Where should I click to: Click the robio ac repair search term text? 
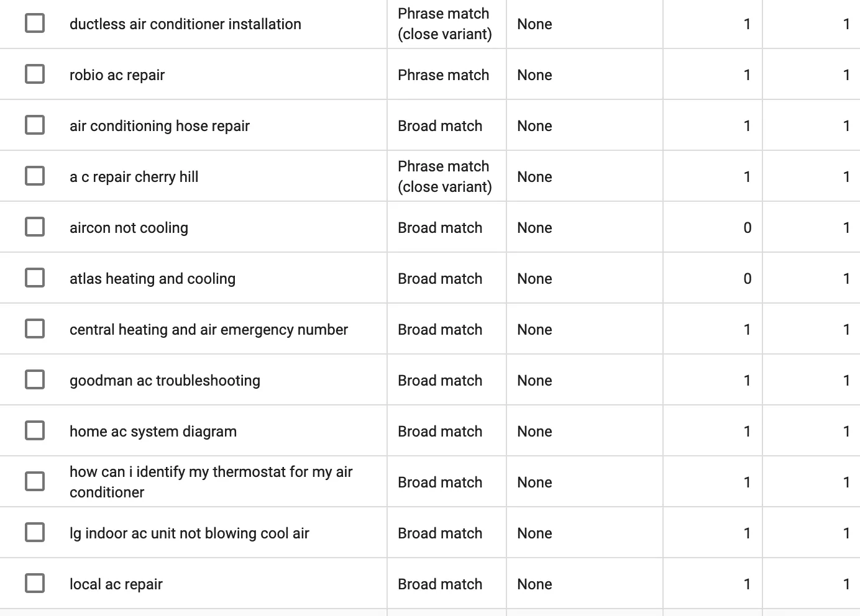click(117, 75)
